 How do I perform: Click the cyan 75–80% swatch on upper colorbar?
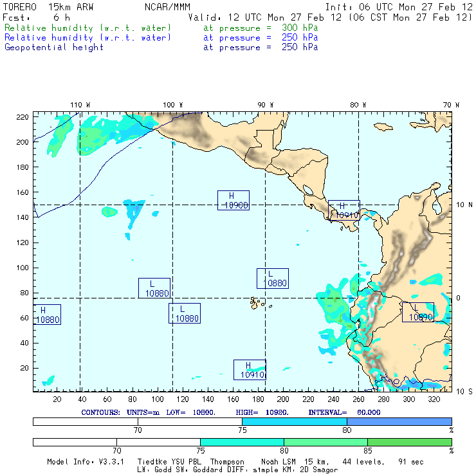coord(295,422)
